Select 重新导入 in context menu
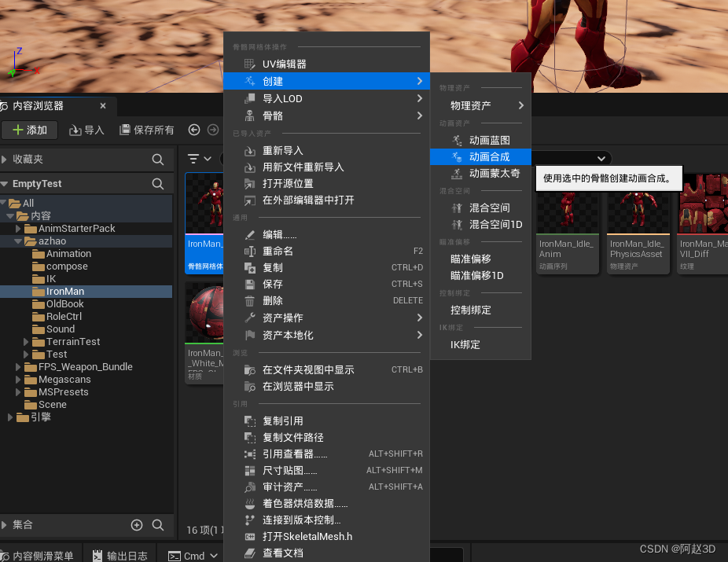 coord(326,150)
